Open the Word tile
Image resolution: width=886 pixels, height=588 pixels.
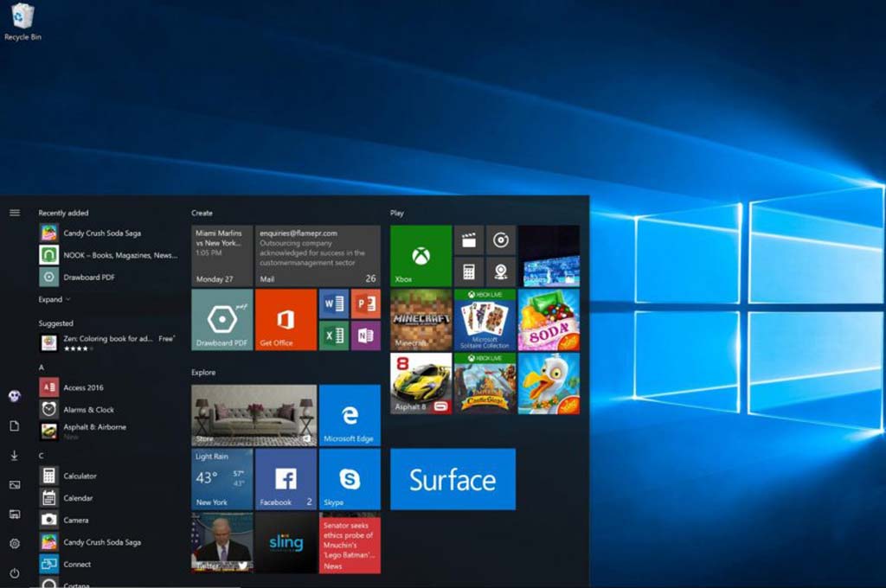pyautogui.click(x=334, y=304)
